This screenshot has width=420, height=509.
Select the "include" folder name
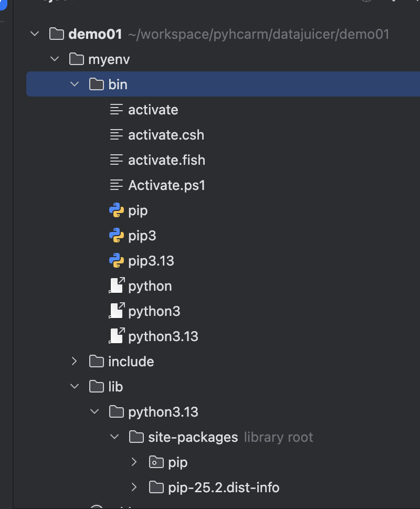click(131, 362)
